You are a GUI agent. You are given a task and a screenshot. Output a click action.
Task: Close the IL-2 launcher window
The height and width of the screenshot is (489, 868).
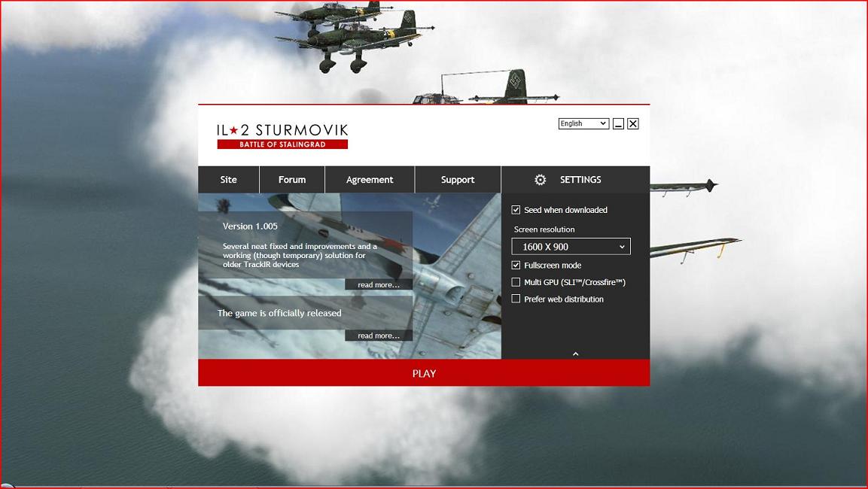(x=633, y=124)
